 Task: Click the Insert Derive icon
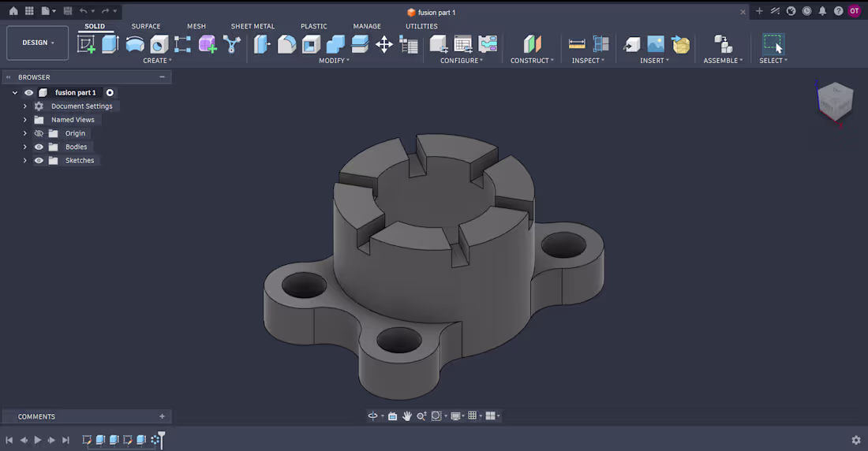click(631, 44)
